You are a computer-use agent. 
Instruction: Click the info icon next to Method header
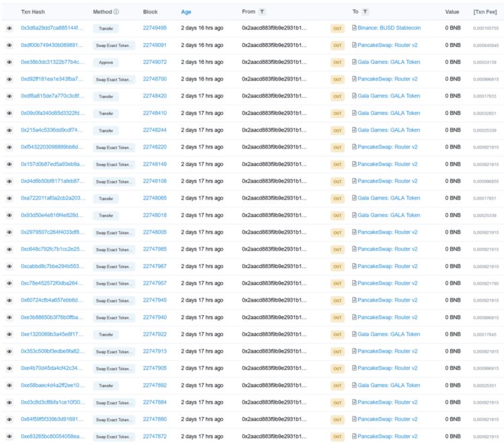116,12
